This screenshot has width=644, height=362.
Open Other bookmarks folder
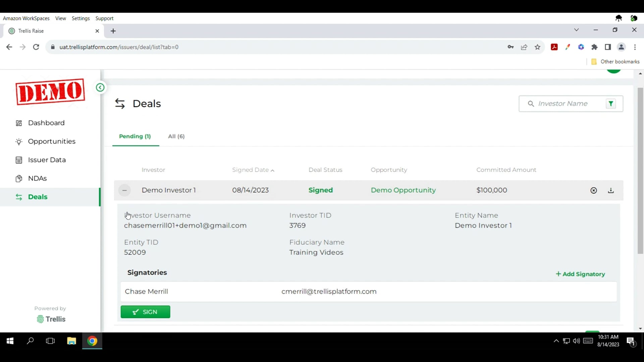tap(615, 62)
